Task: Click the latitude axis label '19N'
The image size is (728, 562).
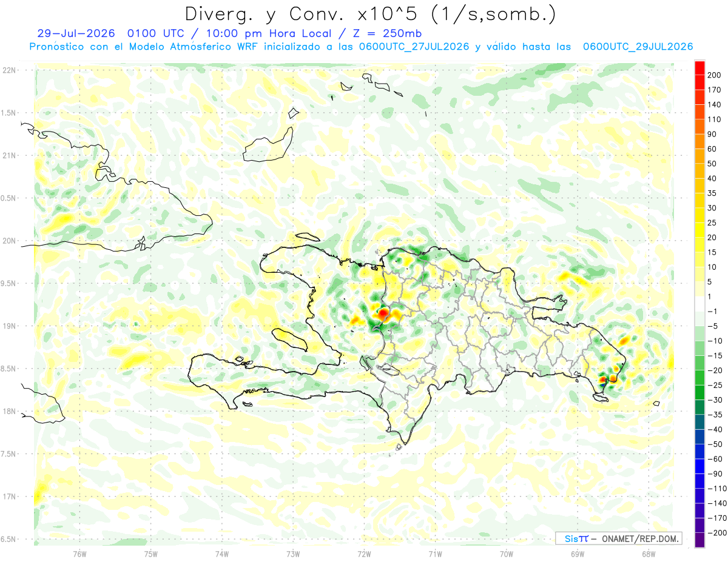Action: (9, 326)
